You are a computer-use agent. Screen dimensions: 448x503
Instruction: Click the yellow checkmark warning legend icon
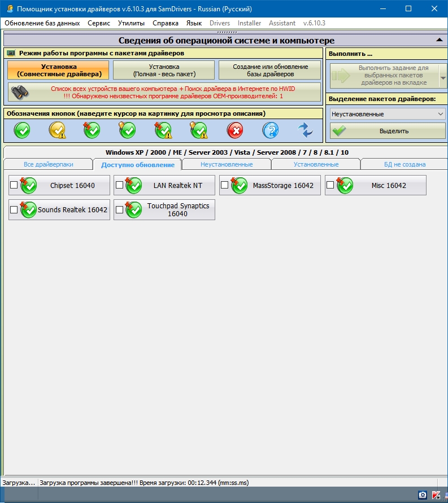click(57, 130)
